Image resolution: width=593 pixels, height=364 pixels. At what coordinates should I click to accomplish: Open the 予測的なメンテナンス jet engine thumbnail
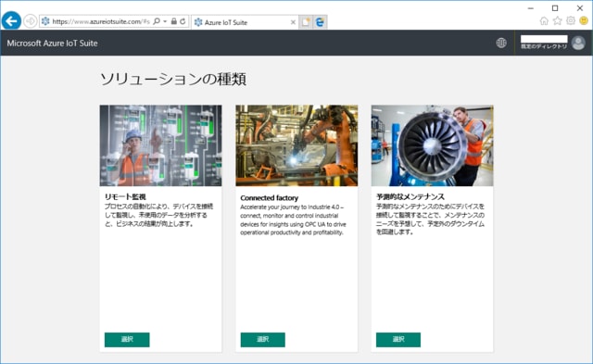pyautogui.click(x=433, y=145)
